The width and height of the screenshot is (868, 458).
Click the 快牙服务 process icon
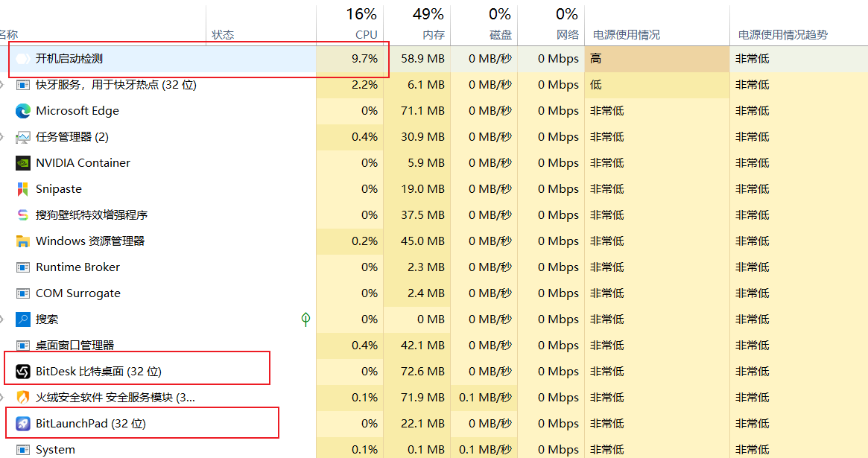pos(23,84)
